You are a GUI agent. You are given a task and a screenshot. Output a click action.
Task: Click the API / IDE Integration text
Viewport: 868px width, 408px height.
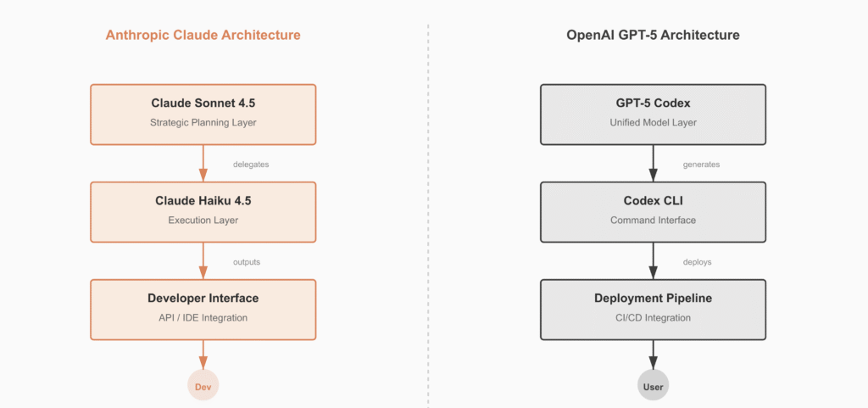point(203,318)
